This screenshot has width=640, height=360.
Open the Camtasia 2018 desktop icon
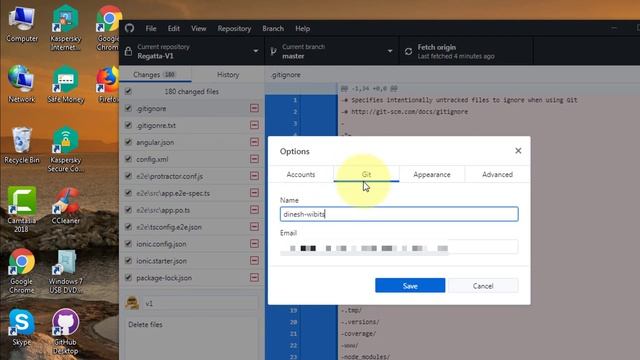[x=22, y=210]
